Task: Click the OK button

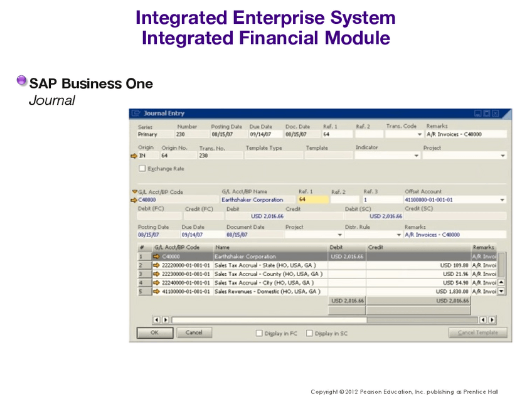Action: (155, 333)
